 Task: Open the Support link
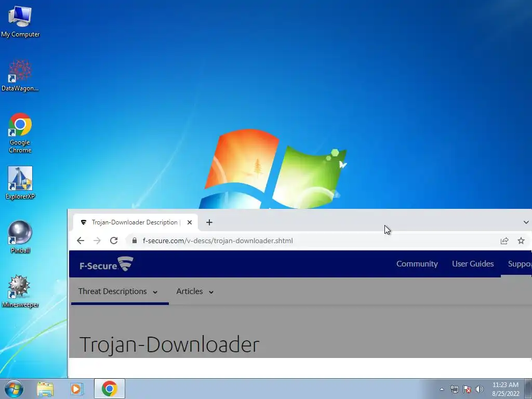pos(520,263)
